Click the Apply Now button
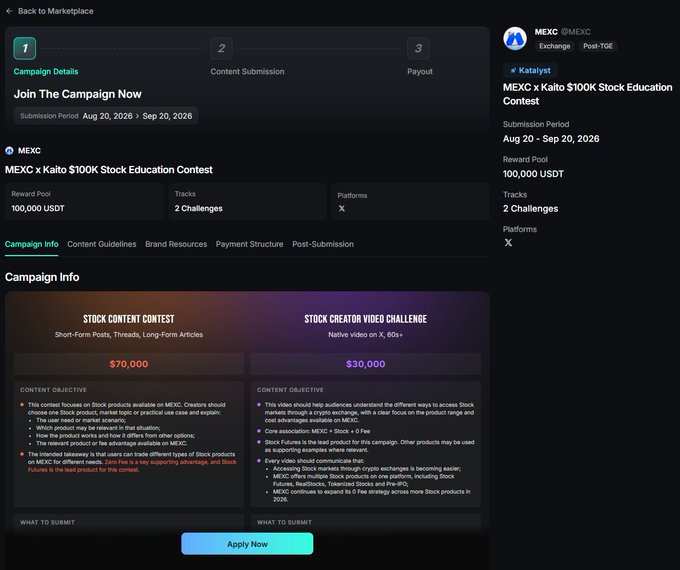This screenshot has height=570, width=680. (x=247, y=544)
